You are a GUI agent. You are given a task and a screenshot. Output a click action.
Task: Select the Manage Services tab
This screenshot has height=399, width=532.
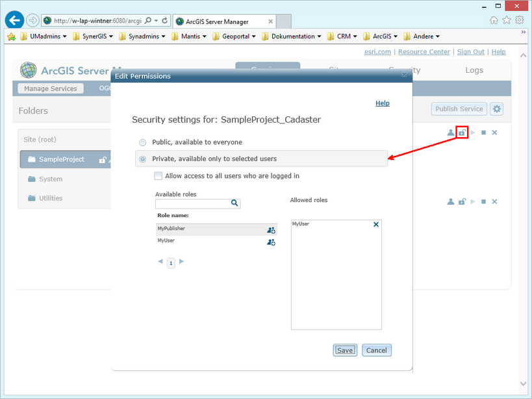tap(50, 88)
